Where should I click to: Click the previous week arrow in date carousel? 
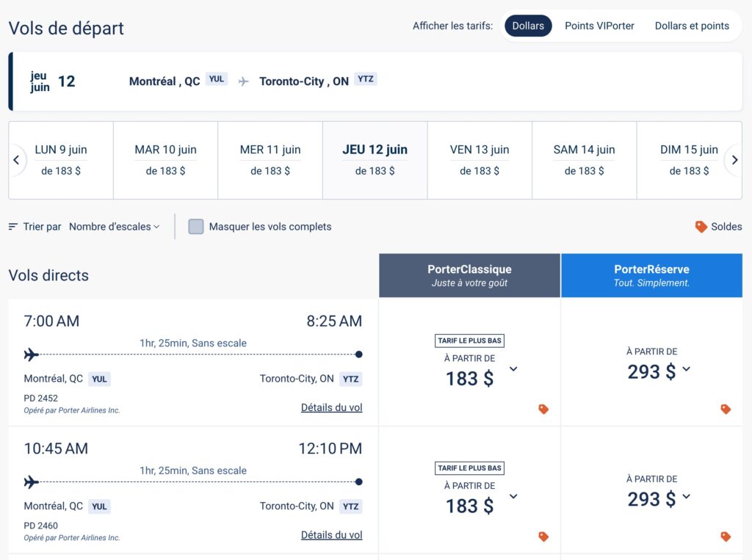[16, 160]
